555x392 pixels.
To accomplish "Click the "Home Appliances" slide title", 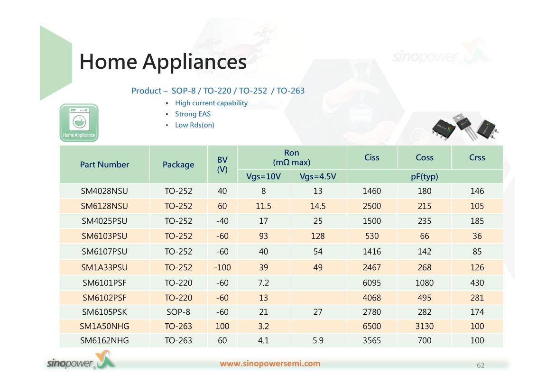I will (x=163, y=62).
